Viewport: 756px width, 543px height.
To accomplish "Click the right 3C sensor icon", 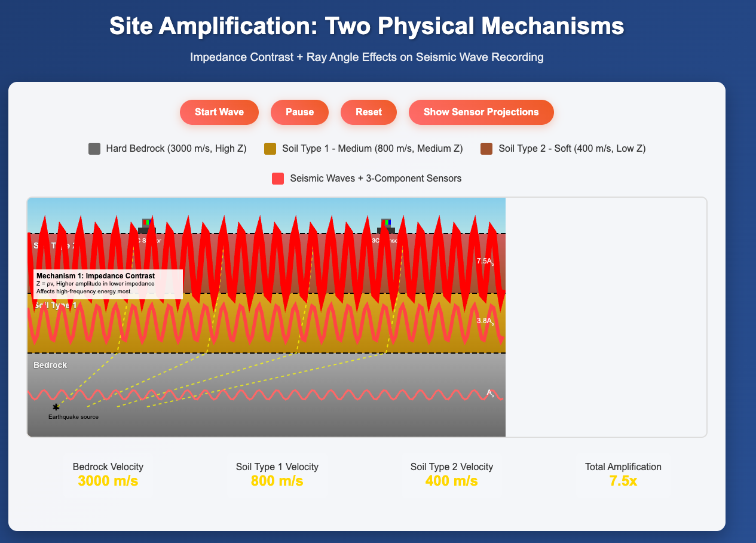I will pos(386,227).
